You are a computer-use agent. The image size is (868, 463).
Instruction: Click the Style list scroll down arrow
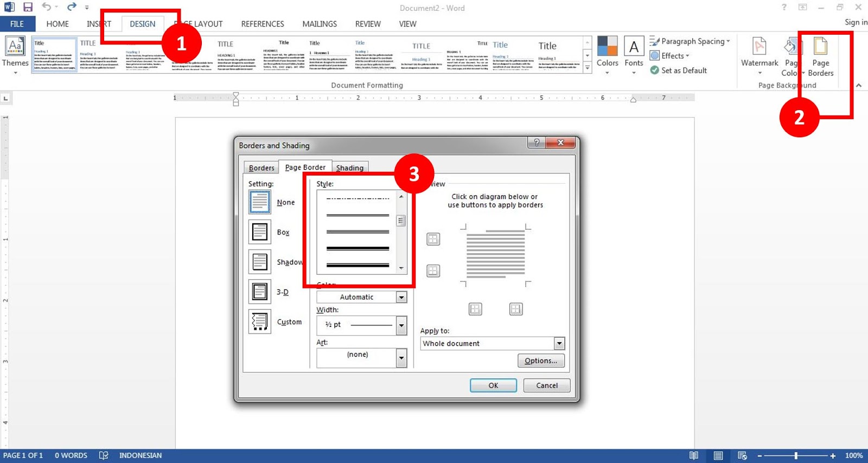click(401, 268)
